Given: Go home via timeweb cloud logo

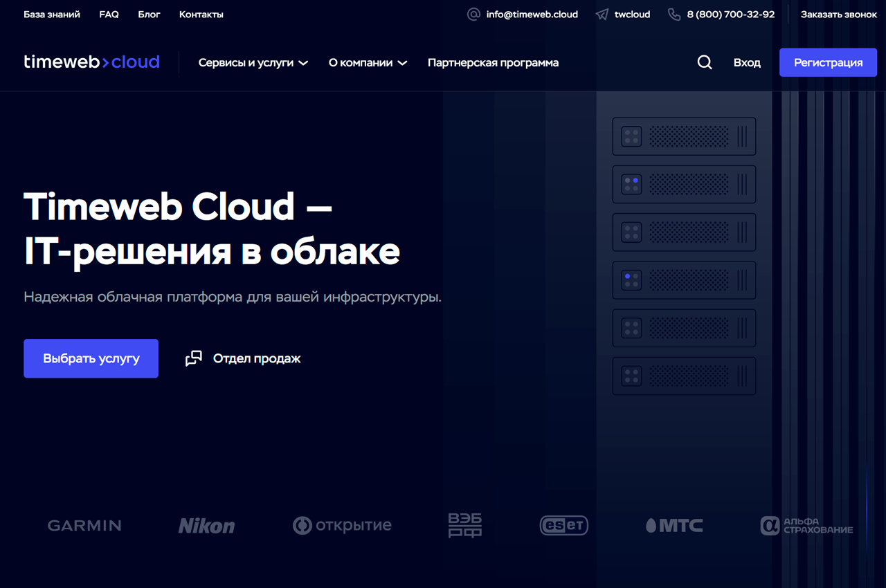Looking at the screenshot, I should (x=91, y=62).
